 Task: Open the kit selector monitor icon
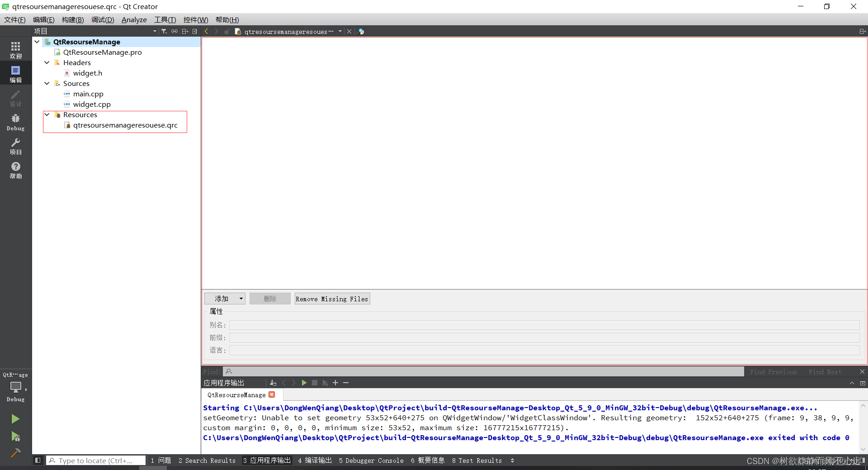[x=15, y=388]
